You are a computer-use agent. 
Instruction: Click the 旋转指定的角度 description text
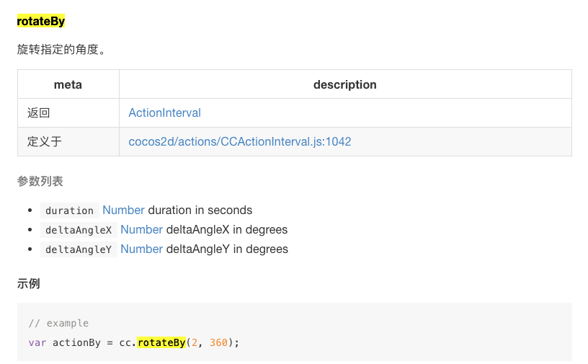(x=61, y=51)
